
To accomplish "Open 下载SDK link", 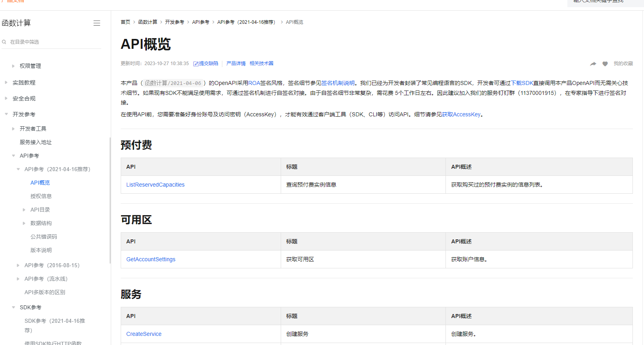I will pos(522,83).
